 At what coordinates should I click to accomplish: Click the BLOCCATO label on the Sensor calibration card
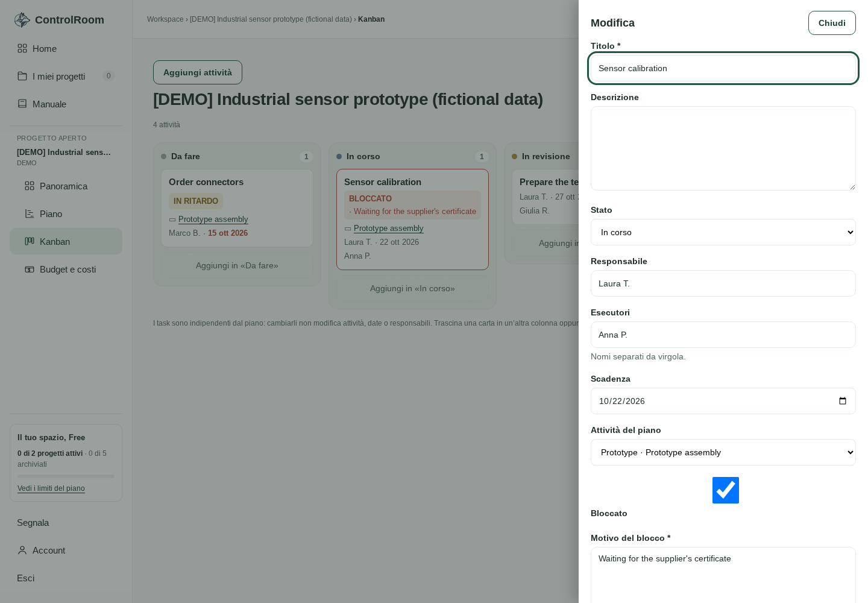(x=370, y=198)
